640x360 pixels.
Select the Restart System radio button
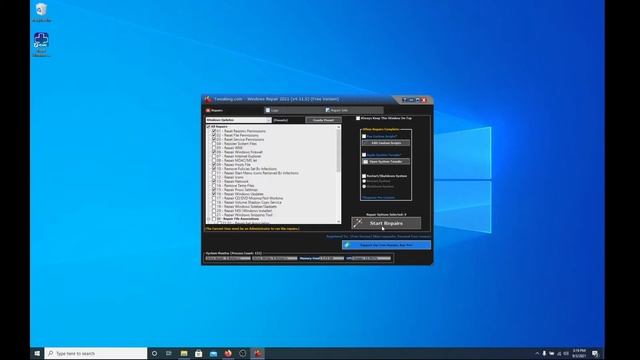(364, 181)
